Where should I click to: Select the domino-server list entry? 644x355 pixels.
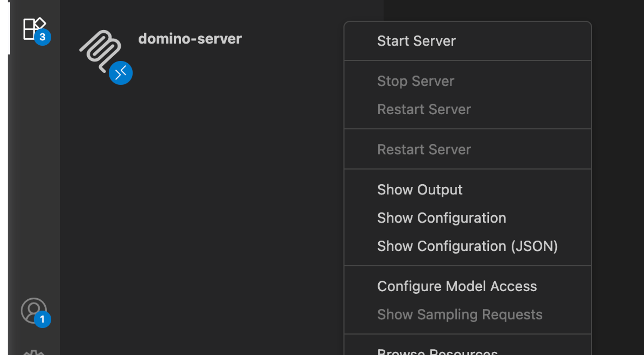coord(190,39)
